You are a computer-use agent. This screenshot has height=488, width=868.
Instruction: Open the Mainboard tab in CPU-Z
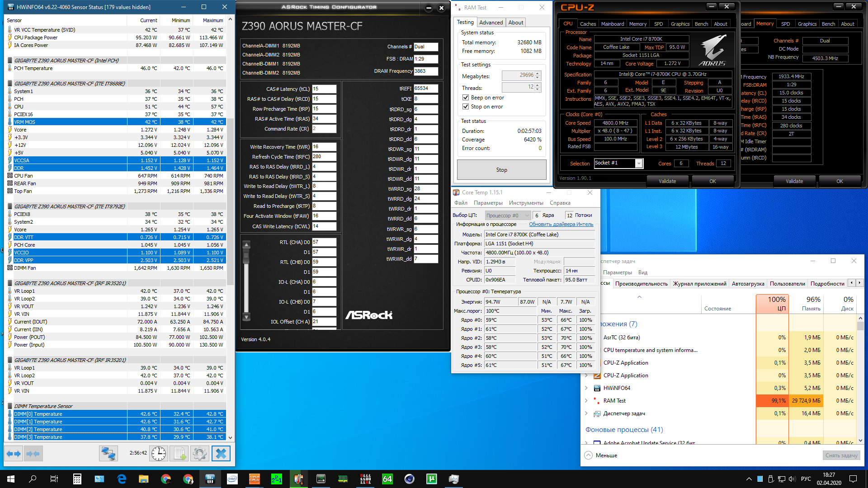tap(612, 24)
